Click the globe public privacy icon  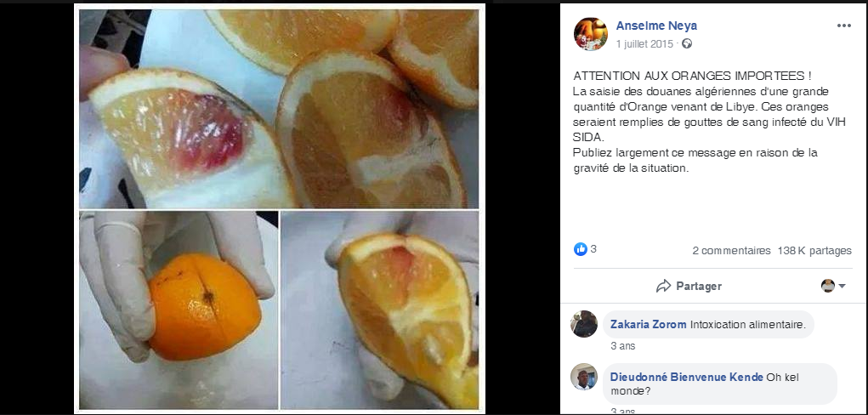[686, 43]
